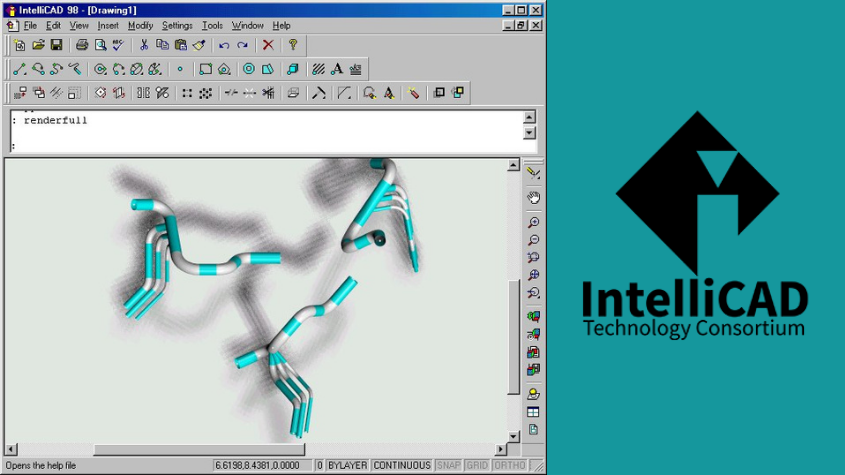This screenshot has width=845, height=475.
Task: Select the 3D Box solid tool
Action: 293,69
